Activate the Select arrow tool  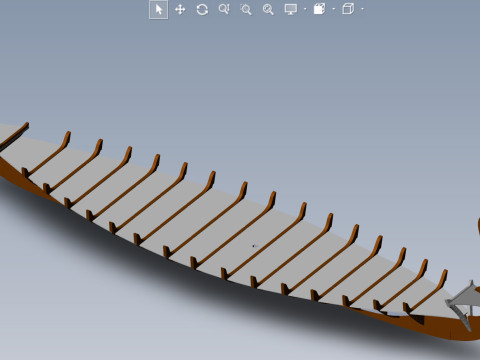[158, 9]
